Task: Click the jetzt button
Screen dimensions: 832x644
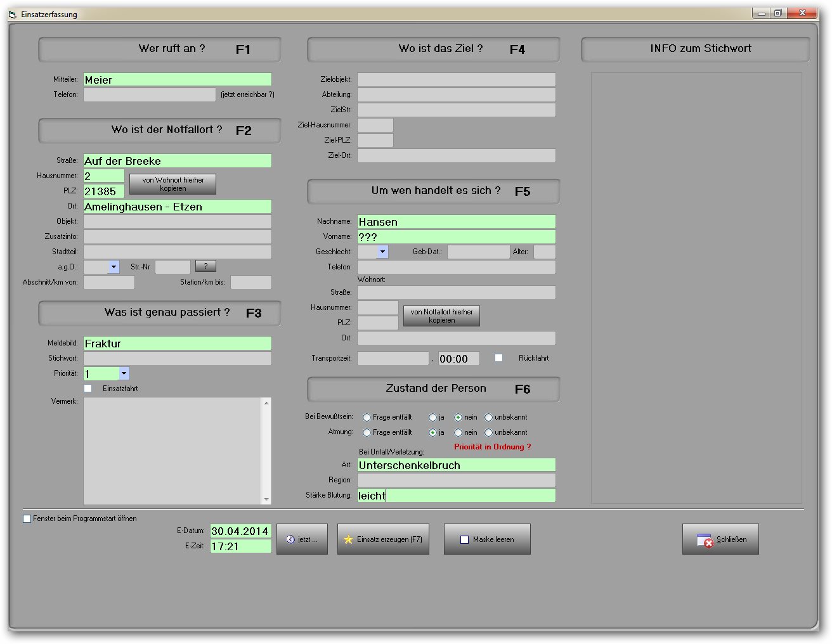Action: pyautogui.click(x=302, y=539)
